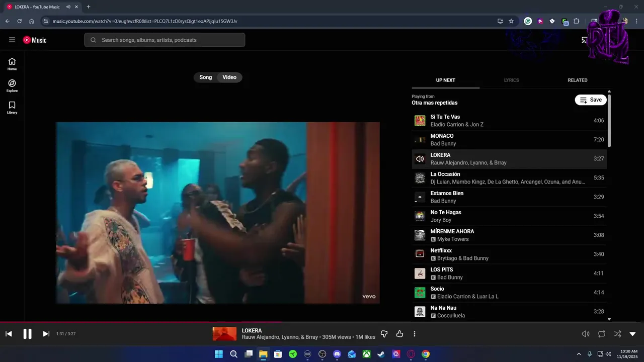
Task: Open the RELATED tab
Action: pos(578,80)
